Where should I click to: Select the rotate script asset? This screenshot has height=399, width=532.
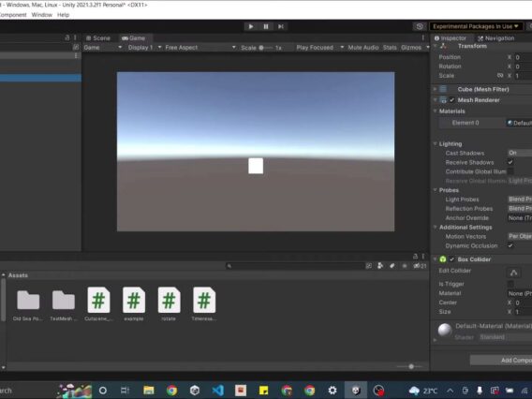point(169,304)
